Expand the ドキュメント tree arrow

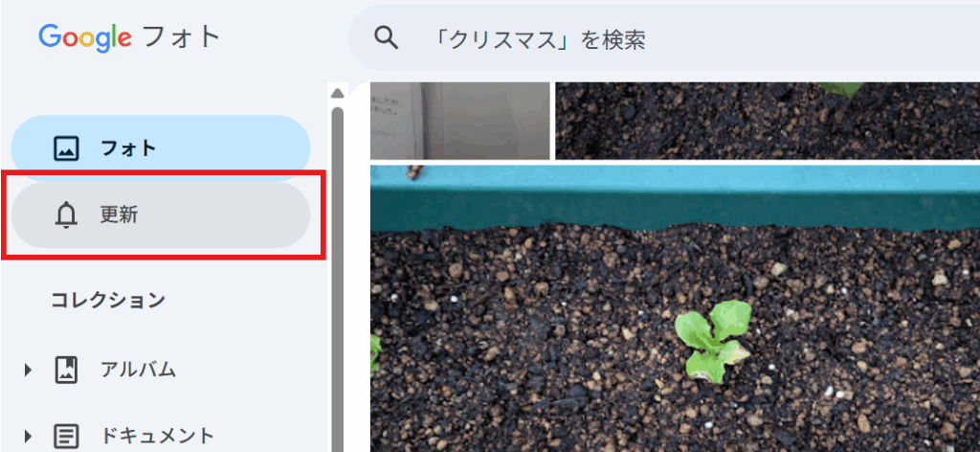(28, 436)
